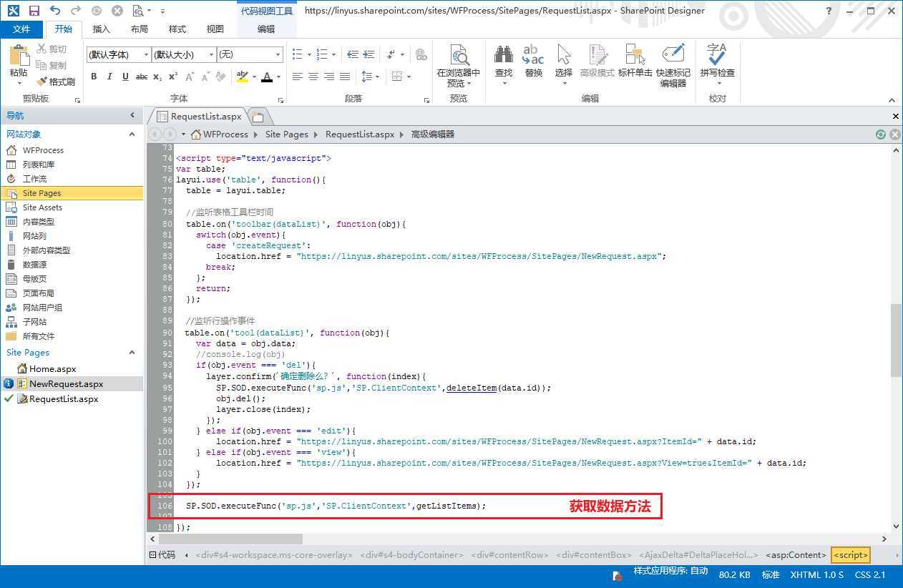
Task: Toggle italic formatting
Action: 109,77
